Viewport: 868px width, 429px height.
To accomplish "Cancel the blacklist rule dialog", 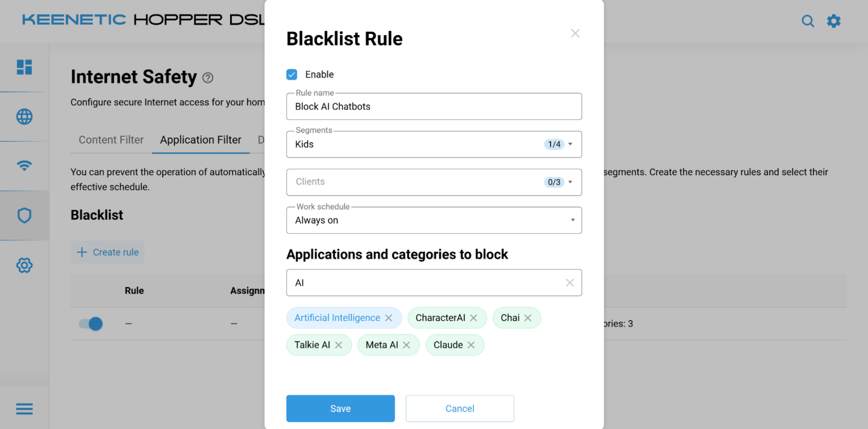I will click(x=460, y=409).
